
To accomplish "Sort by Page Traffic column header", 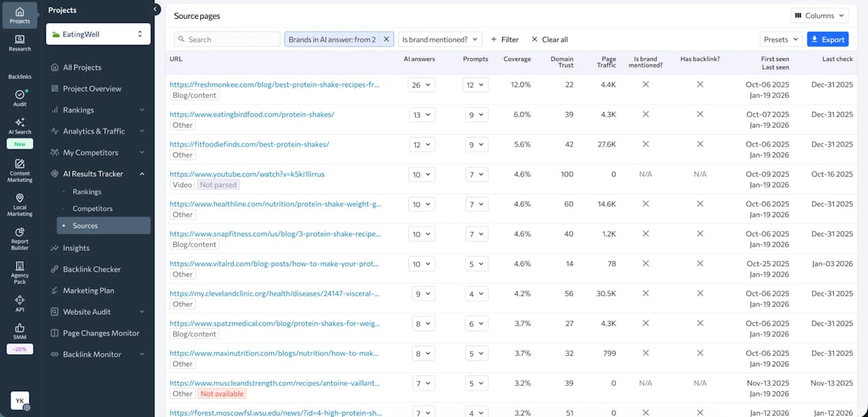I will tap(606, 62).
